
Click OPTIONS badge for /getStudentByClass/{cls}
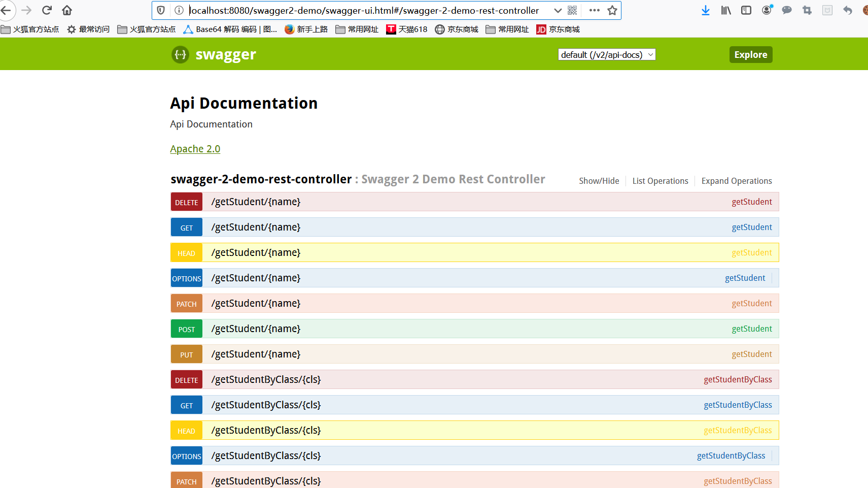click(187, 456)
